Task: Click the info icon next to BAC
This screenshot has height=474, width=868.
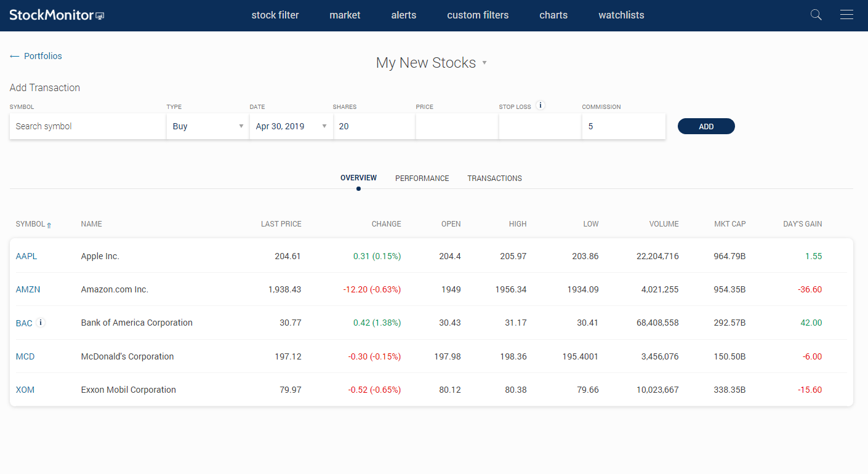Action: 41,322
